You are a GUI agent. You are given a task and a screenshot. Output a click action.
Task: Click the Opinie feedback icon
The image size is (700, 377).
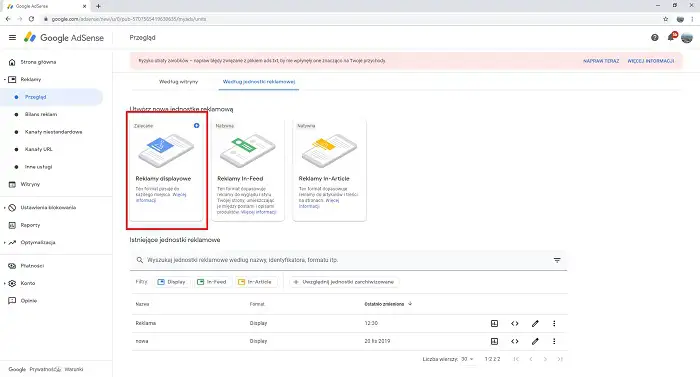point(12,301)
